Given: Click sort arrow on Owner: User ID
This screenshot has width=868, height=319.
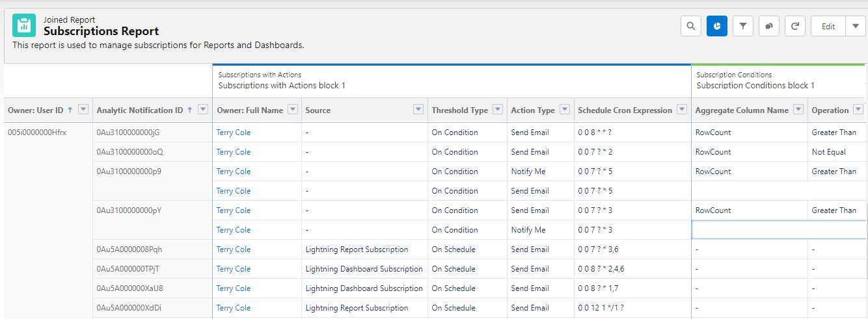Looking at the screenshot, I should tap(70, 110).
